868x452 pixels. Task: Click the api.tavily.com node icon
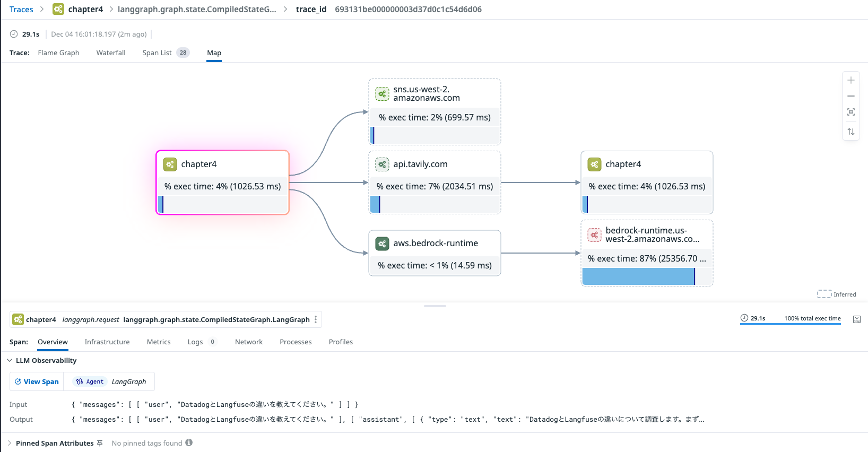(x=382, y=164)
